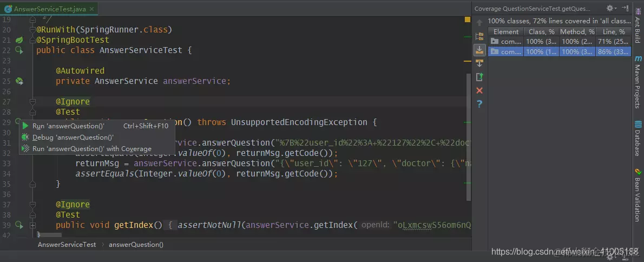Screen dimensions: 644x262
Task: Click the @SpringBootTest annotation text
Action: [73, 40]
